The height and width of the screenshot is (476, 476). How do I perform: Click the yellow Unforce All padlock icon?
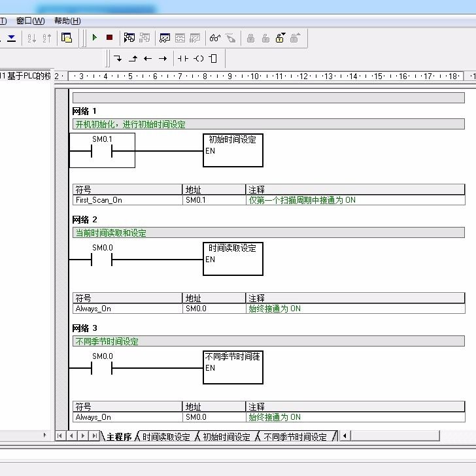coord(280,38)
